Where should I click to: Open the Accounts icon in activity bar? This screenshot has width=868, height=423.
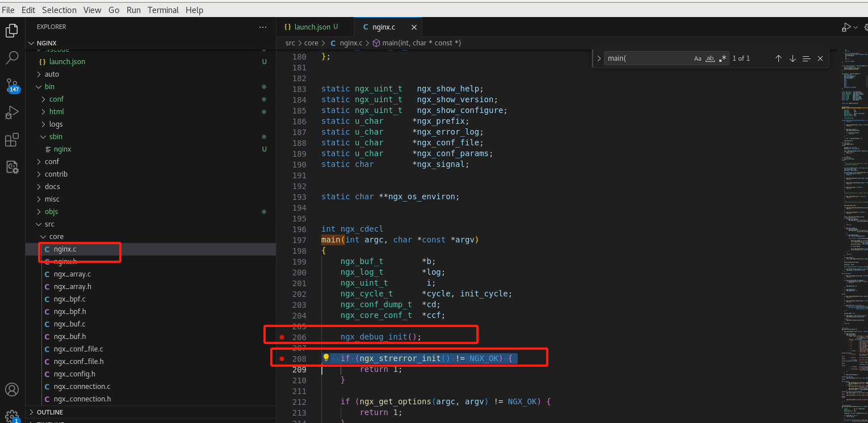(x=12, y=390)
